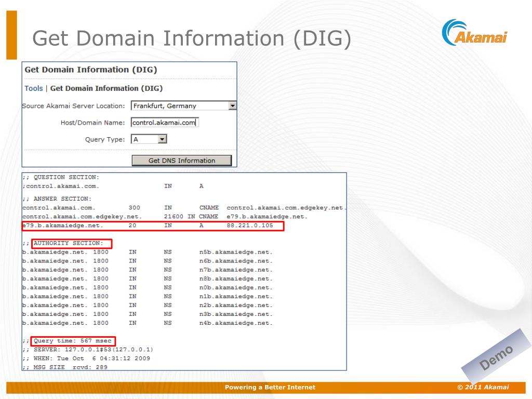Click the Source Akamai Server Location label
The height and width of the screenshot is (399, 532).
coord(73,106)
